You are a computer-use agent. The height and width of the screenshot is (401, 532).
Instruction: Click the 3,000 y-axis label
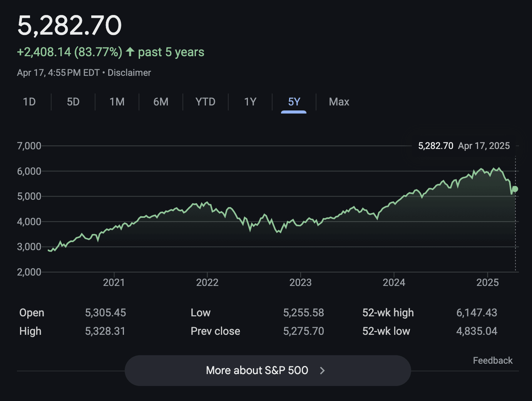29,247
